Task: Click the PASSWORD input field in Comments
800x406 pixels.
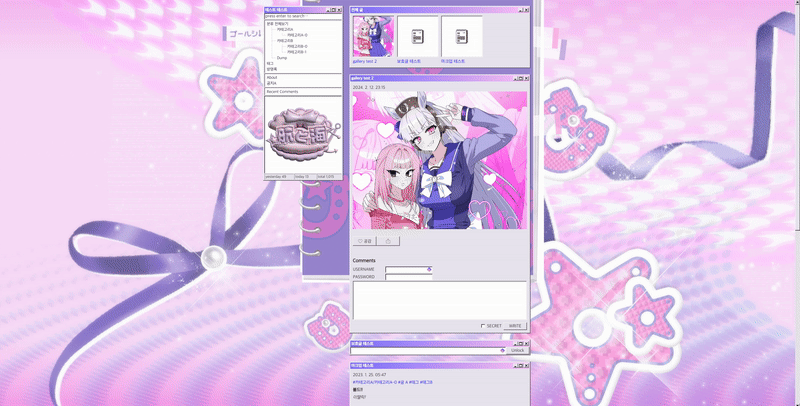Action: click(x=409, y=277)
